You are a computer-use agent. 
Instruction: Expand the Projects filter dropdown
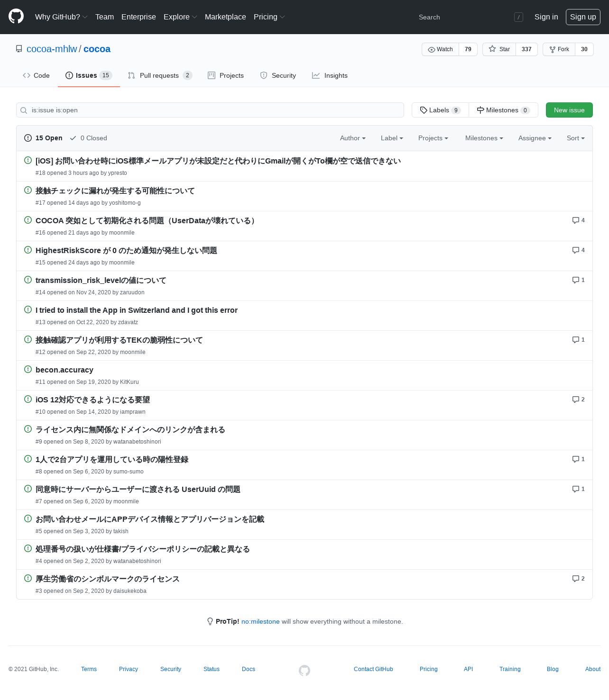433,138
